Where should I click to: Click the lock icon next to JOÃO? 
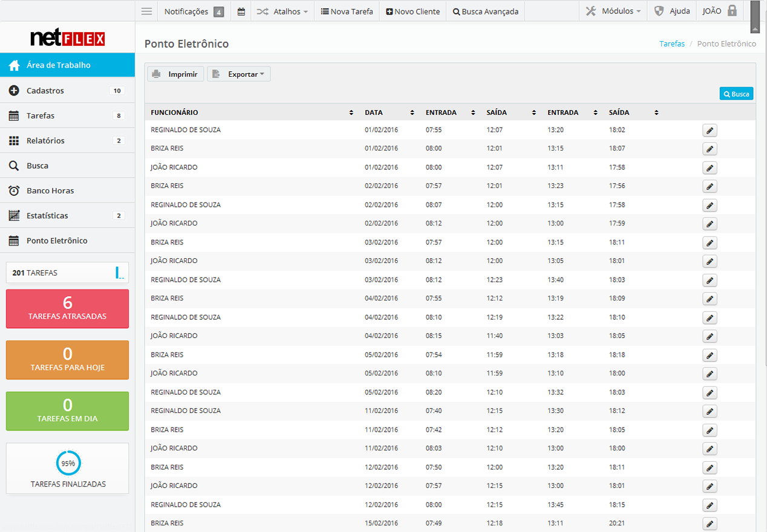point(733,11)
